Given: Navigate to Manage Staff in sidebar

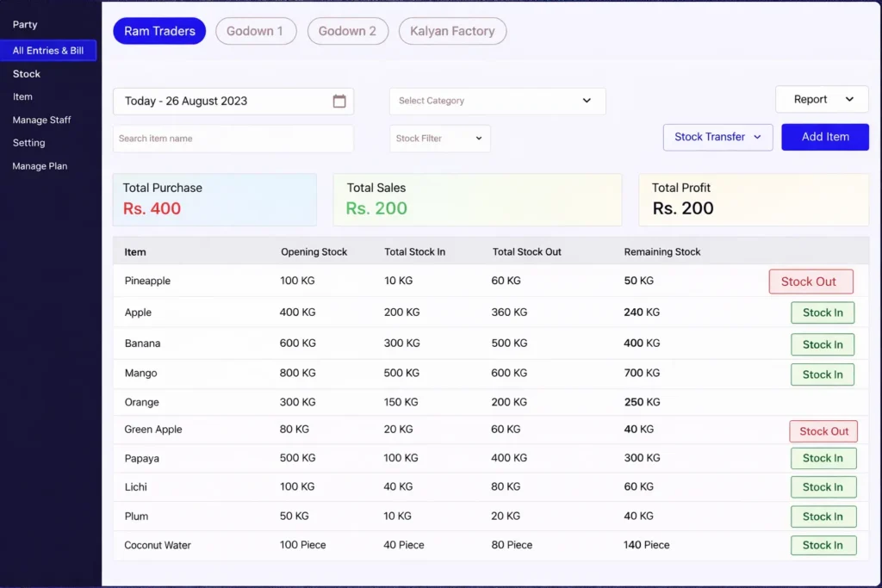Looking at the screenshot, I should pyautogui.click(x=41, y=120).
